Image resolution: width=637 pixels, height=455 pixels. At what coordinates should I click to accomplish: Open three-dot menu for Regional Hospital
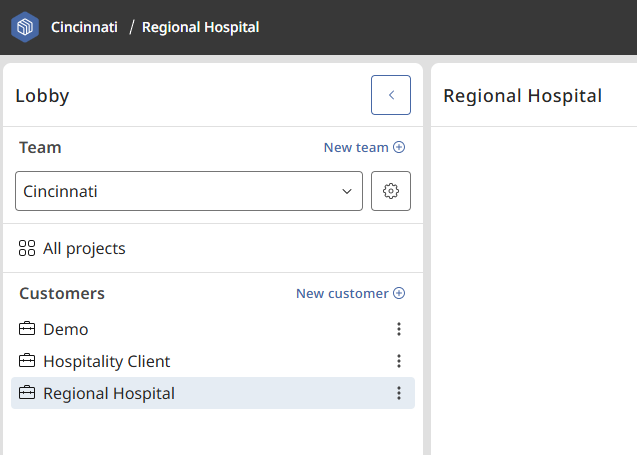[x=399, y=393]
